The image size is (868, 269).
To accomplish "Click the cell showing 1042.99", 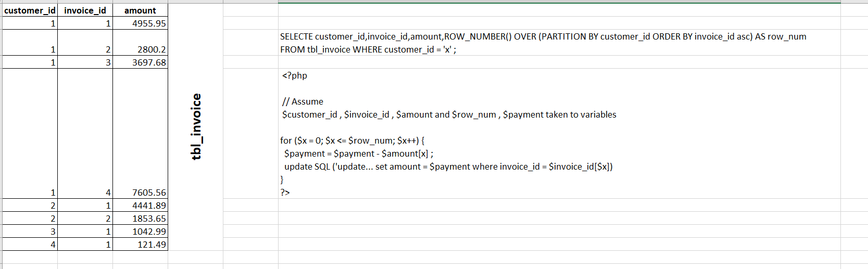I will (x=140, y=232).
